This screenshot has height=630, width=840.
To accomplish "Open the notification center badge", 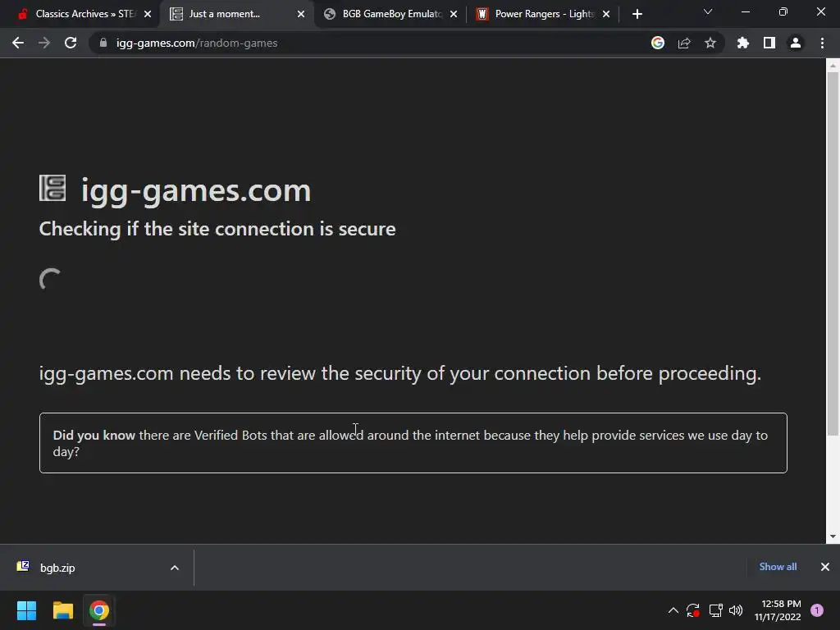I will click(817, 610).
